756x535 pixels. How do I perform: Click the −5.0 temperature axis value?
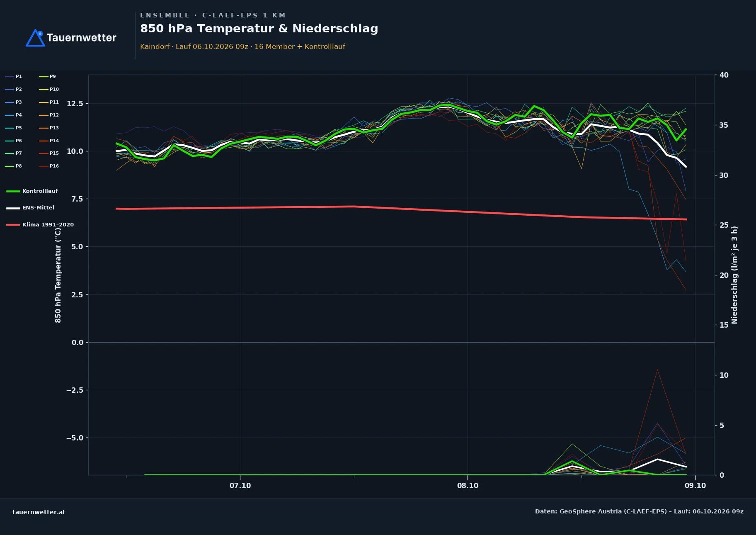(75, 438)
